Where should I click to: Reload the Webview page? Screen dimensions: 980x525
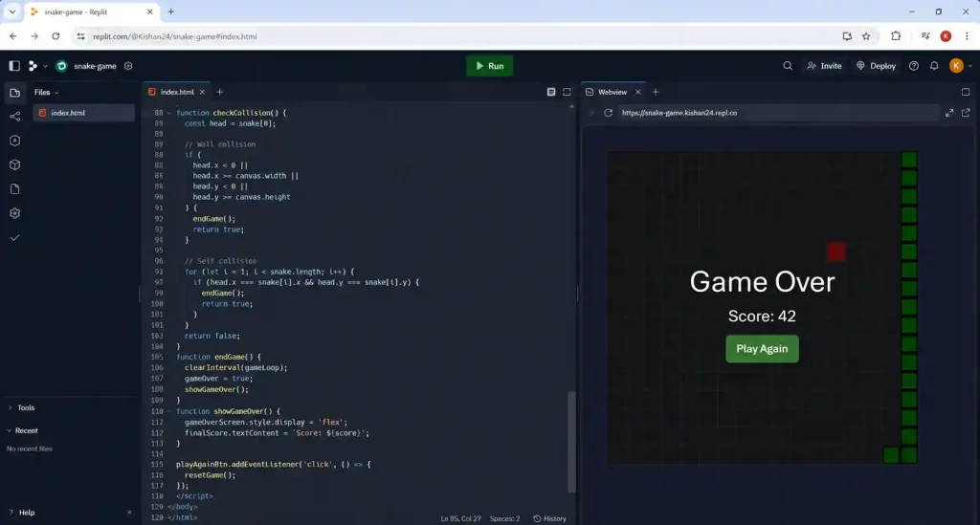pyautogui.click(x=608, y=113)
